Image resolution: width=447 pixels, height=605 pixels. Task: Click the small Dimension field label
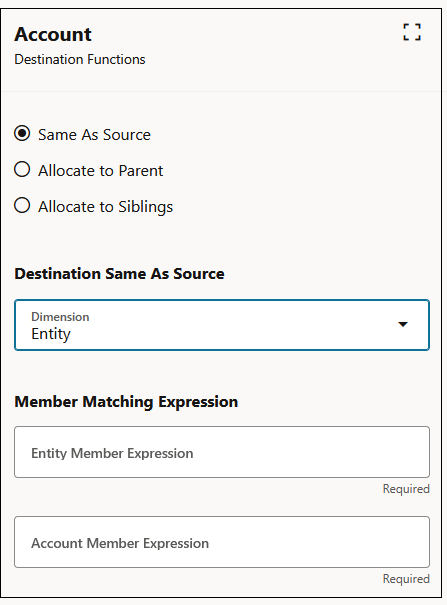[x=60, y=317]
